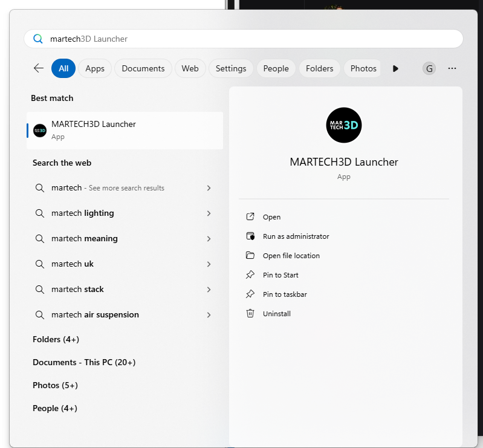Expand the martech stack suggestion chevron
The width and height of the screenshot is (483, 448).
[x=209, y=290]
